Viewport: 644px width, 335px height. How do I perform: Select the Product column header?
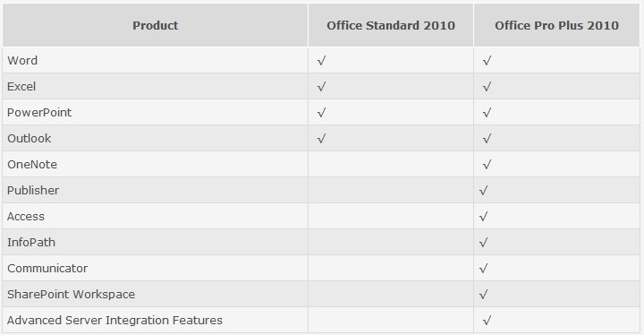tap(156, 25)
